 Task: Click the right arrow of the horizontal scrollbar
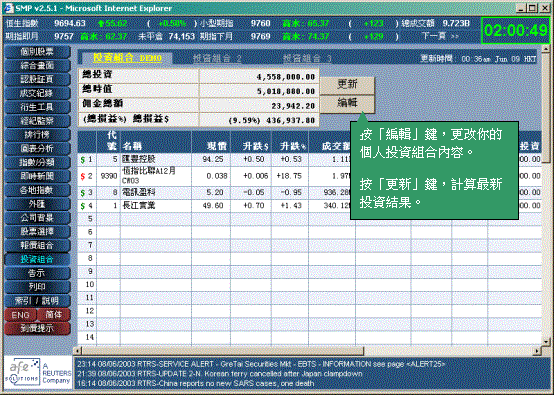point(537,351)
